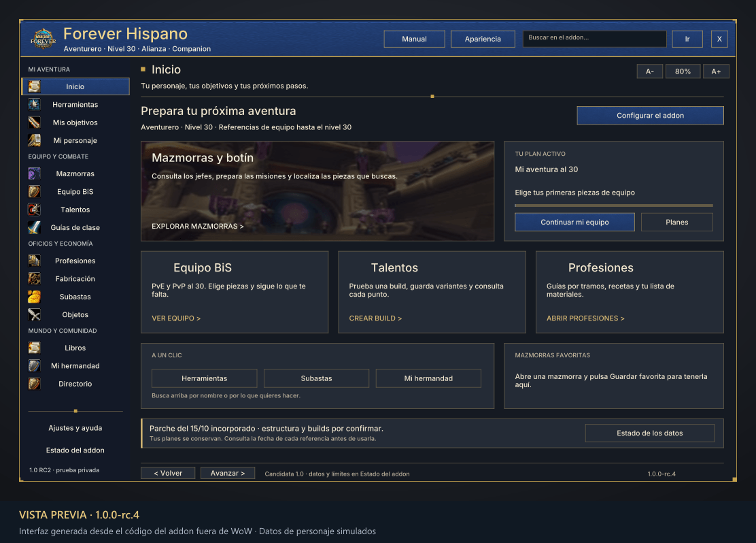Screen dimensions: 756x543
Task: Select Profesiones sidebar entry
Action: [75, 261]
